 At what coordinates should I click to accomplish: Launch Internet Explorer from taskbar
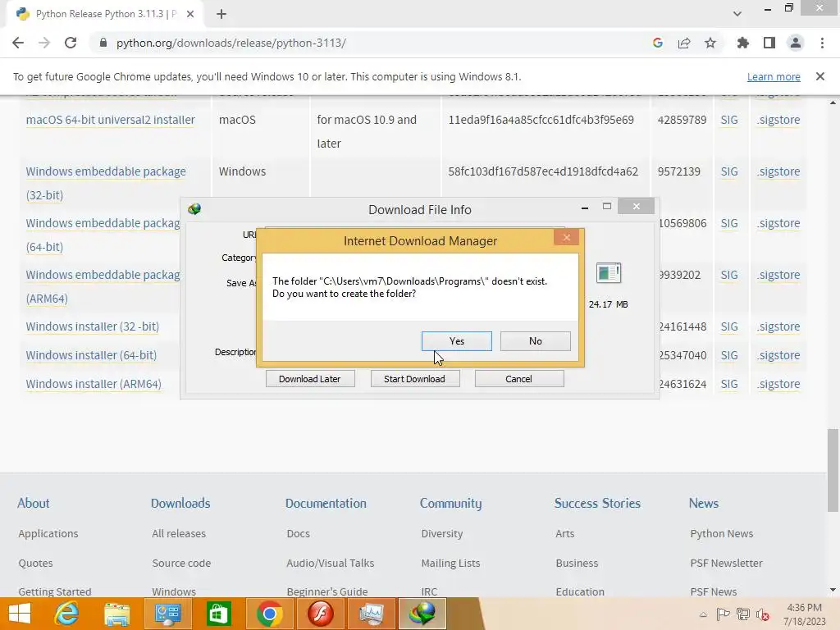pyautogui.click(x=67, y=614)
